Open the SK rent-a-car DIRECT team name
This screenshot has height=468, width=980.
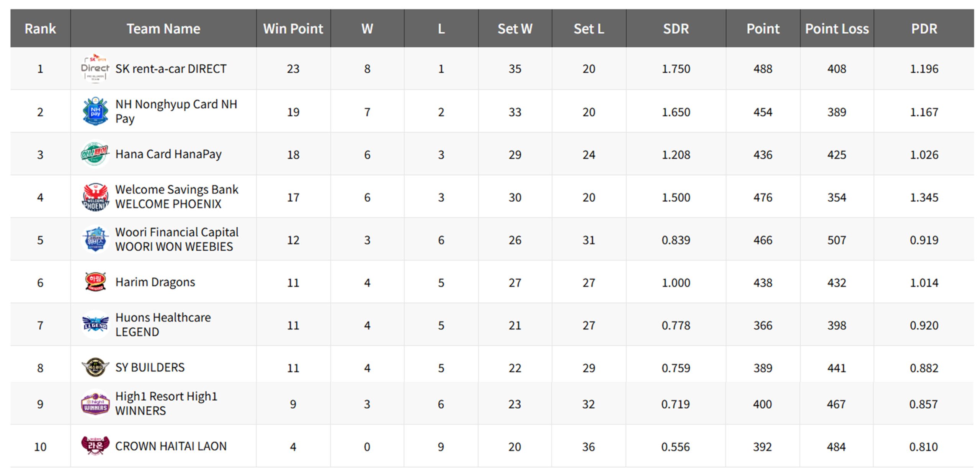pos(171,69)
